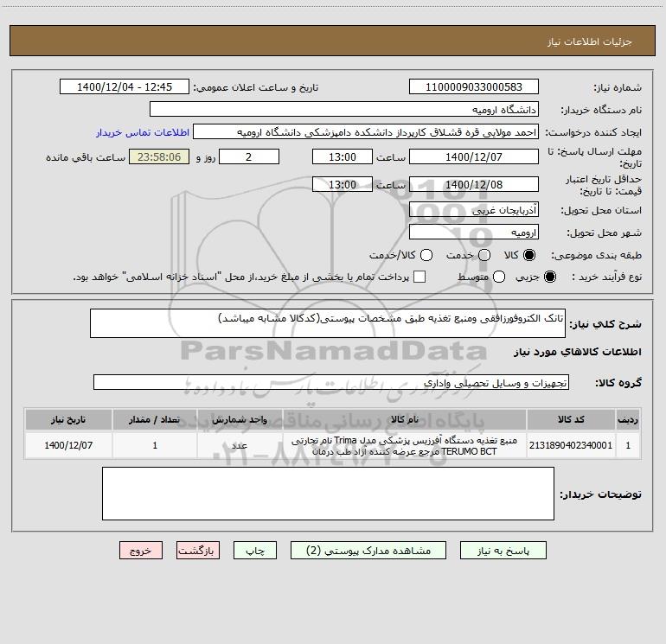666x644 pixels.
Task: Click the buyer organization name field
Action: (344, 110)
